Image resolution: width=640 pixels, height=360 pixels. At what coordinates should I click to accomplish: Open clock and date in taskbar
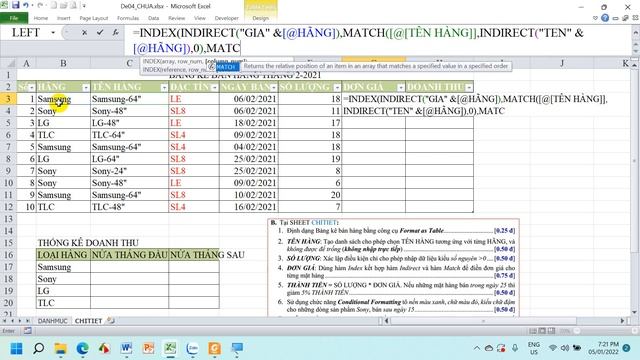(x=603, y=348)
